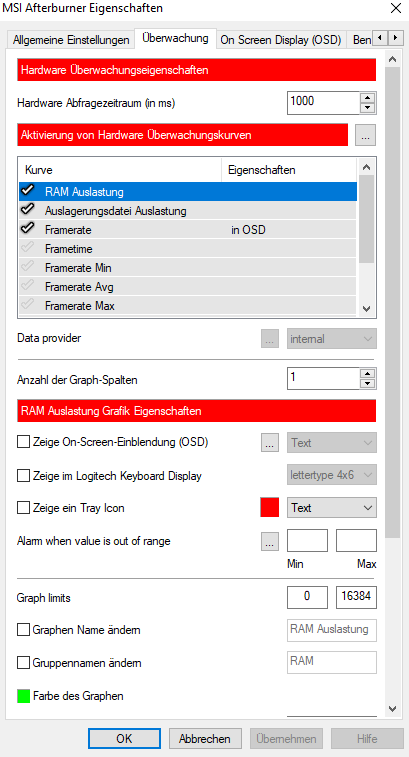Check Zeige On-Screen-Einblendung (OSD)
Viewport: 409px width, 757px height.
click(23, 442)
